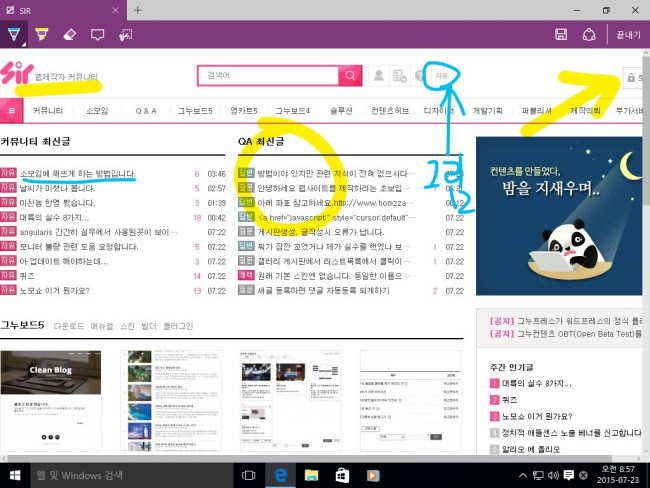
Task: Open the new tab plus button
Action: click(137, 10)
